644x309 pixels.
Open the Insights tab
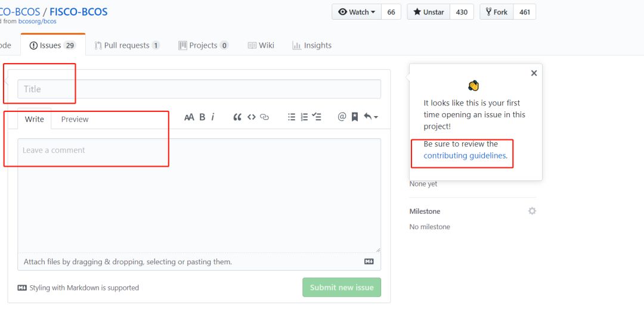tap(312, 45)
